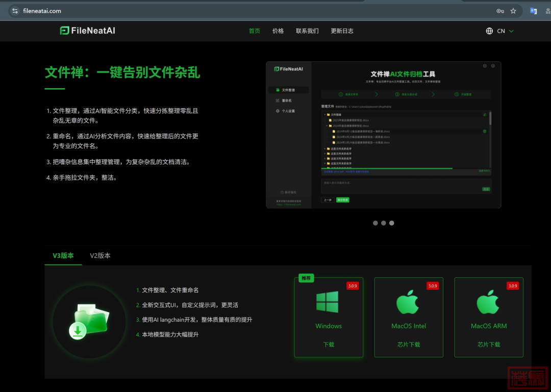
Task: View site information icon beside the URL
Action: [15, 11]
